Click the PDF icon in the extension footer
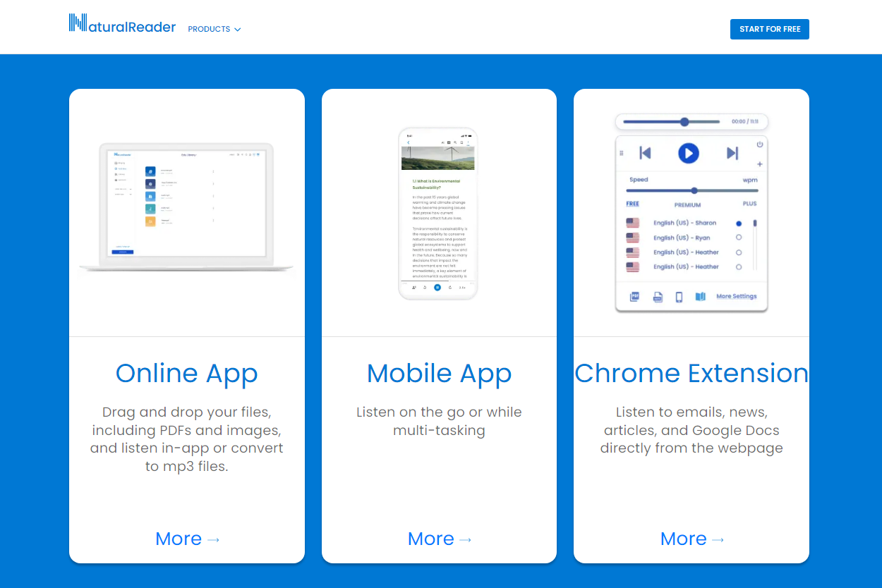This screenshot has height=588, width=882. (634, 297)
